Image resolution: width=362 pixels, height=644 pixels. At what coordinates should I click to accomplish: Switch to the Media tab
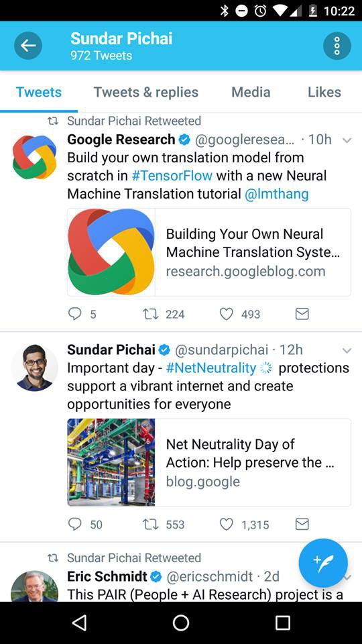click(251, 92)
